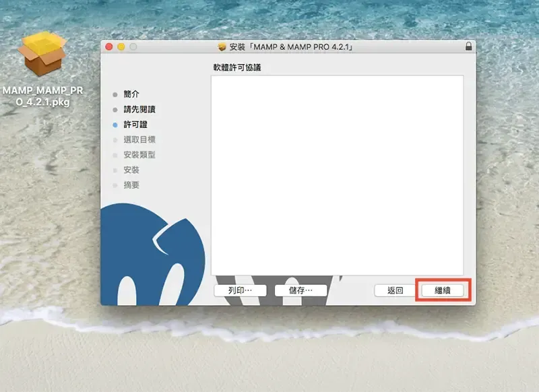Select the 安裝類型 step in the sidebar
539x392 pixels.
(139, 155)
